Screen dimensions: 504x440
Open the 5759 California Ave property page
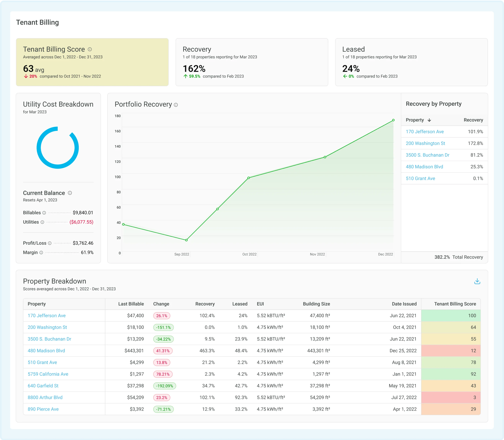(x=48, y=374)
